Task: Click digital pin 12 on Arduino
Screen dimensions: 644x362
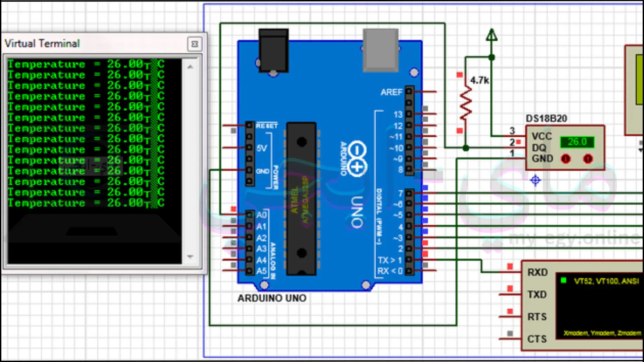Action: point(409,125)
